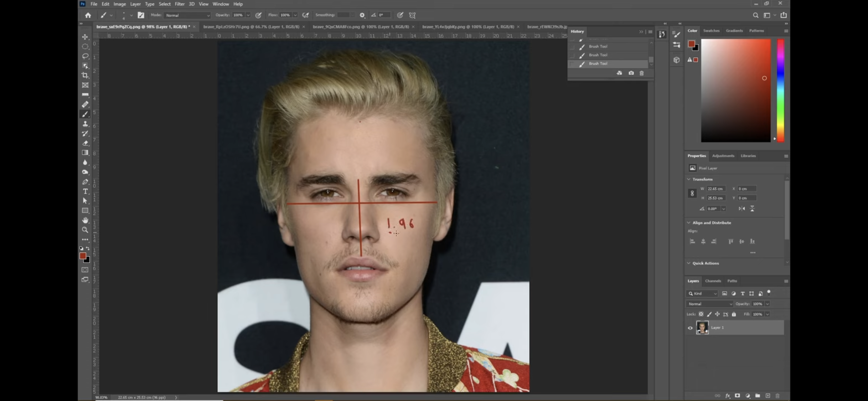Open share button at top right
The width and height of the screenshot is (868, 401).
coord(784,15)
